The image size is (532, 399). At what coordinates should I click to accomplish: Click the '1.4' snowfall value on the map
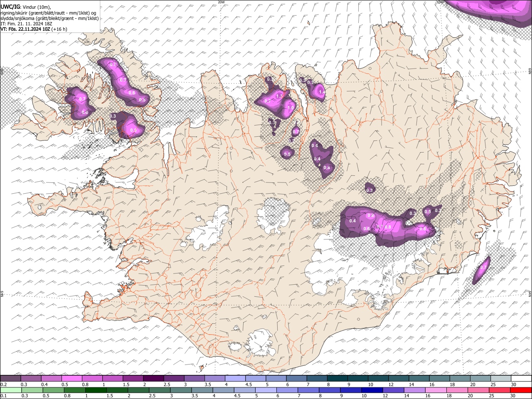[321, 92]
